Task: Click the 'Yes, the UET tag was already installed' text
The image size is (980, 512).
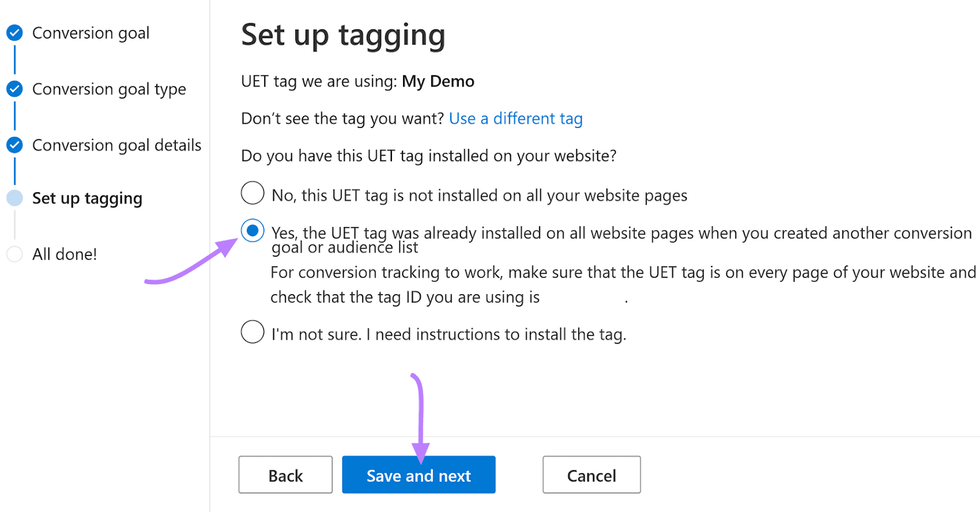Action: coord(621,233)
